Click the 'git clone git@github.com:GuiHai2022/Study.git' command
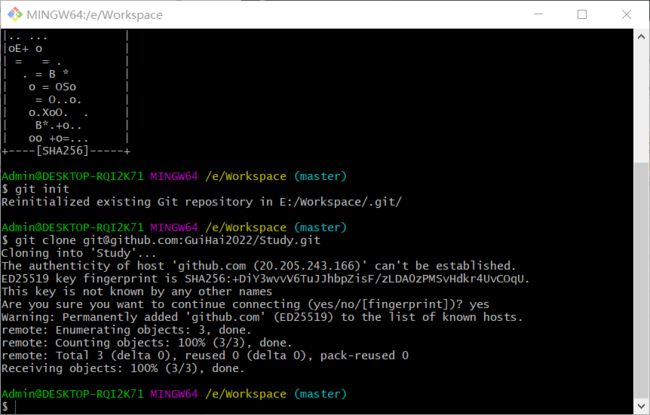 161,240
